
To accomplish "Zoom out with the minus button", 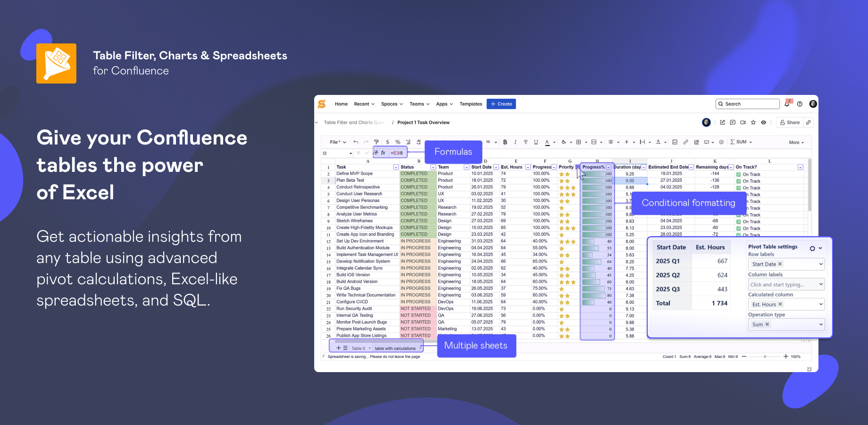I will [x=744, y=357].
